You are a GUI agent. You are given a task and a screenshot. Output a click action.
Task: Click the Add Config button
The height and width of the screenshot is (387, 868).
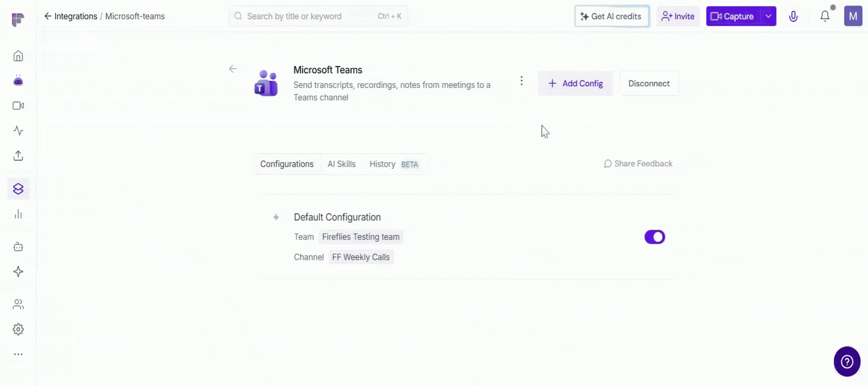(575, 83)
